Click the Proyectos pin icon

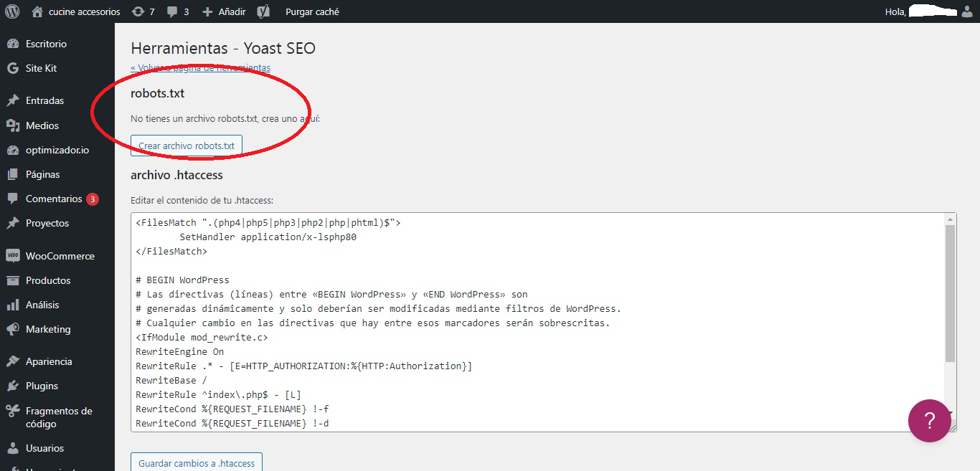[12, 223]
